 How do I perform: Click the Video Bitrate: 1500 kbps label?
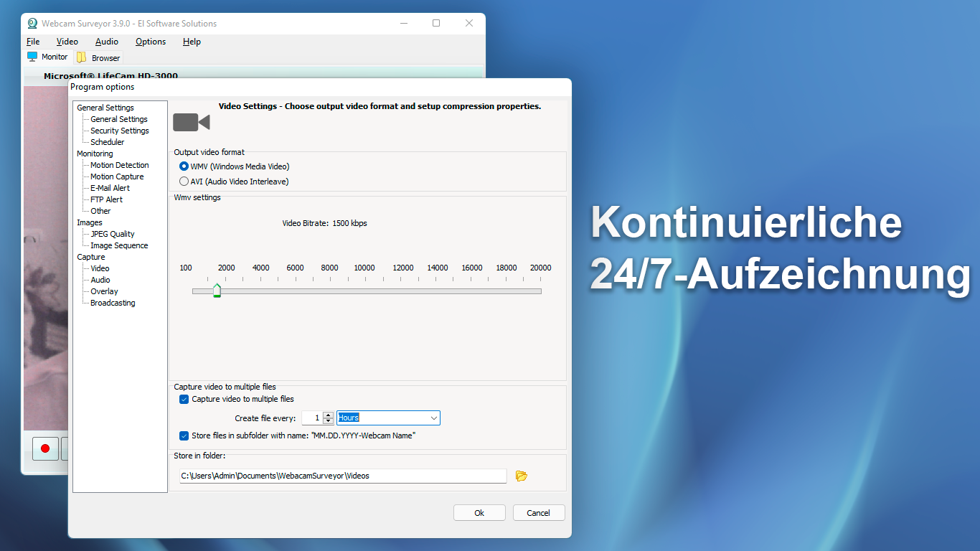click(x=324, y=223)
